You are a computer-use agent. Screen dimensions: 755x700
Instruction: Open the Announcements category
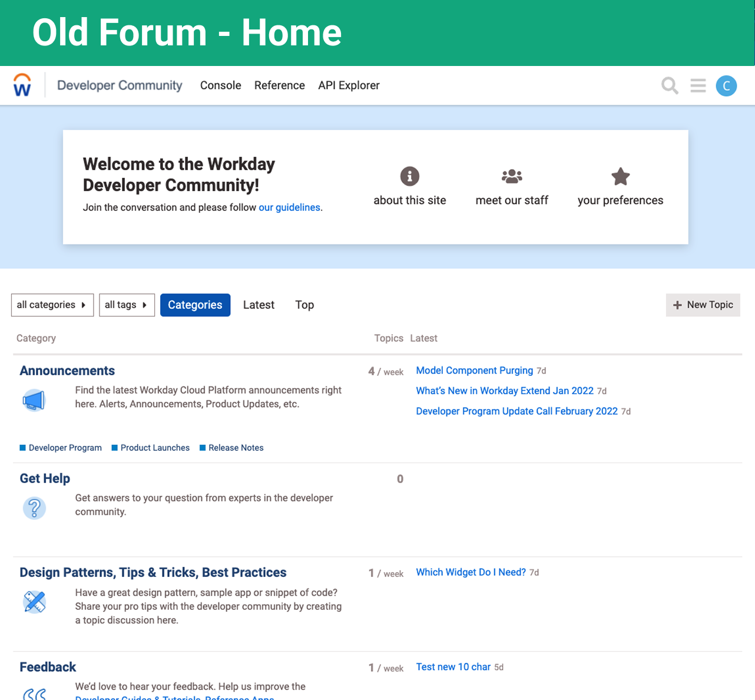tap(67, 371)
